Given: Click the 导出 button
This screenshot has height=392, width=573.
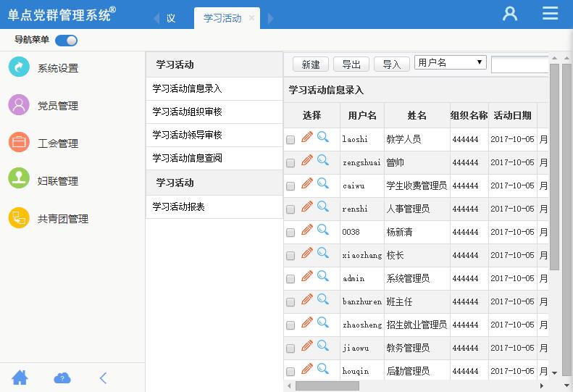Looking at the screenshot, I should (351, 64).
